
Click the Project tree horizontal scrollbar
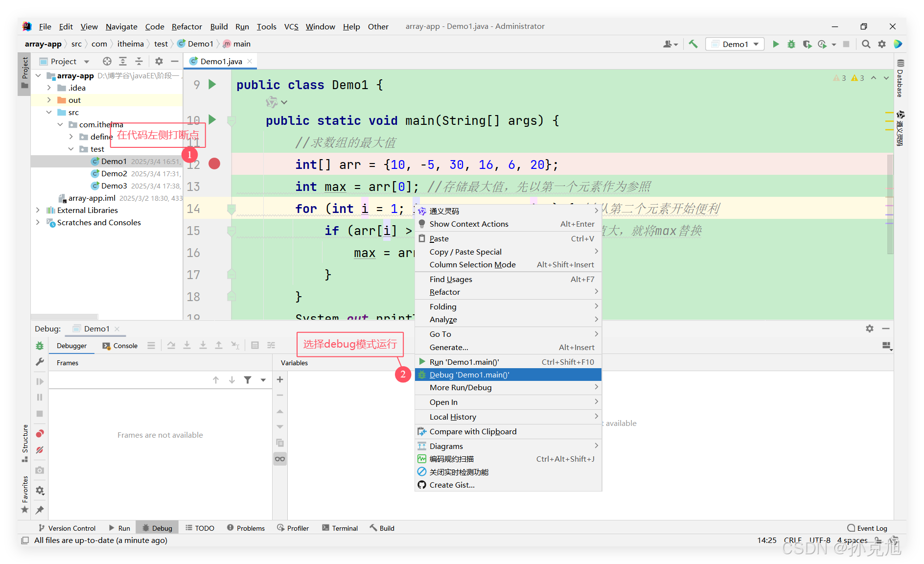click(x=64, y=317)
